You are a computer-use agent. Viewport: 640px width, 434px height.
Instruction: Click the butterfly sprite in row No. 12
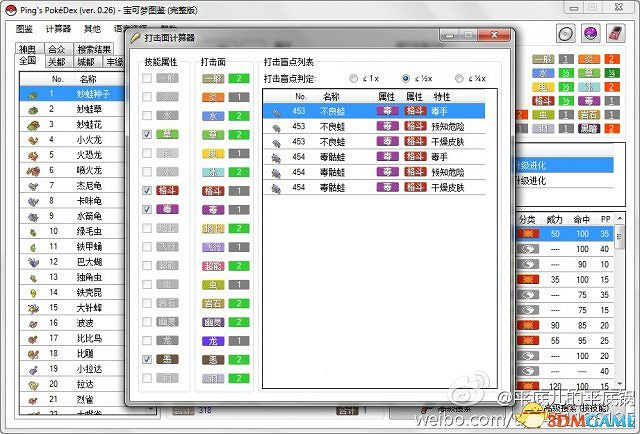point(33,263)
